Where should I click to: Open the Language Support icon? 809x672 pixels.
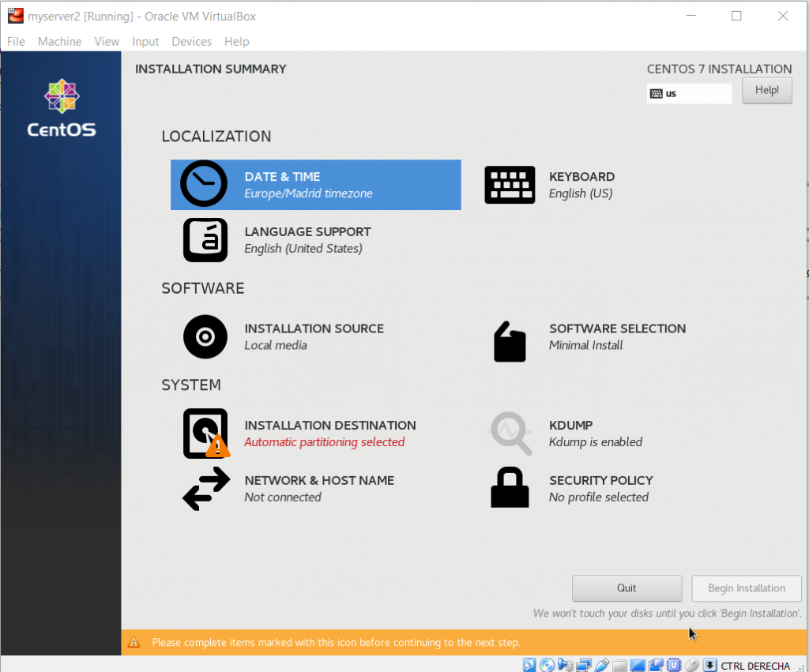[205, 240]
